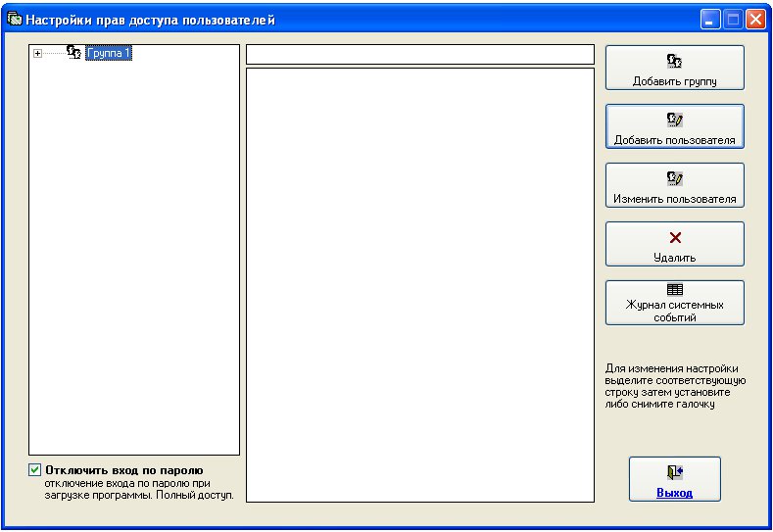773x532 pixels.
Task: Exit via the Выход button
Action: [x=674, y=479]
